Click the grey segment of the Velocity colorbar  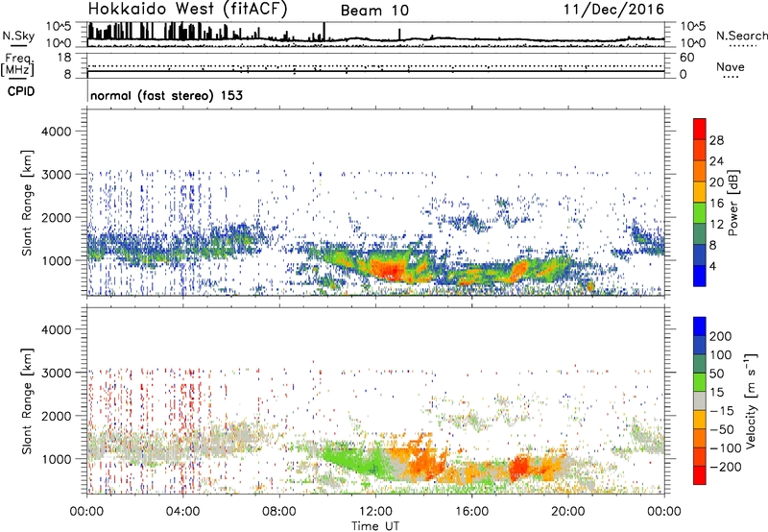700,400
